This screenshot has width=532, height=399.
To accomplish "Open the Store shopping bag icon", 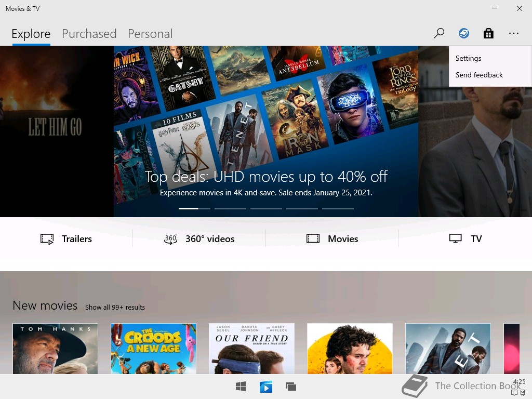I will pyautogui.click(x=488, y=33).
